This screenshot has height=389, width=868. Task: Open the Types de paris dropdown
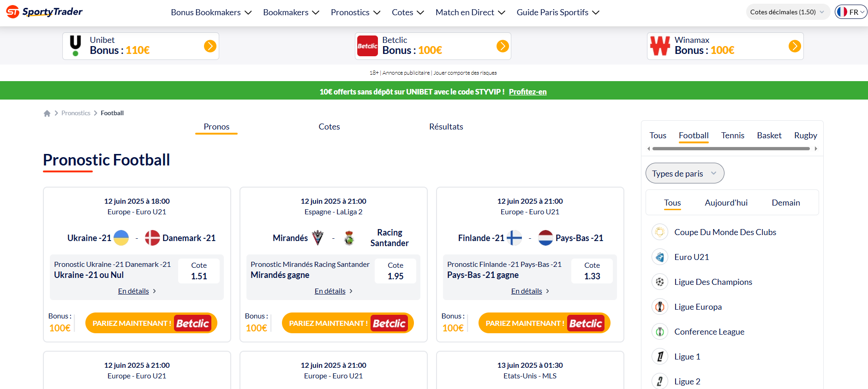[x=684, y=173]
